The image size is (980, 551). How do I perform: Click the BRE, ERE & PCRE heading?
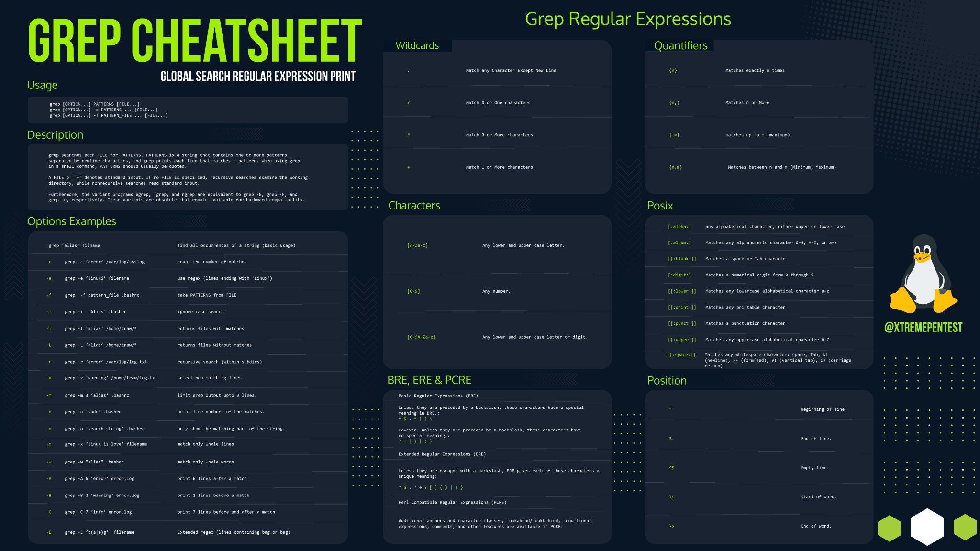[429, 380]
